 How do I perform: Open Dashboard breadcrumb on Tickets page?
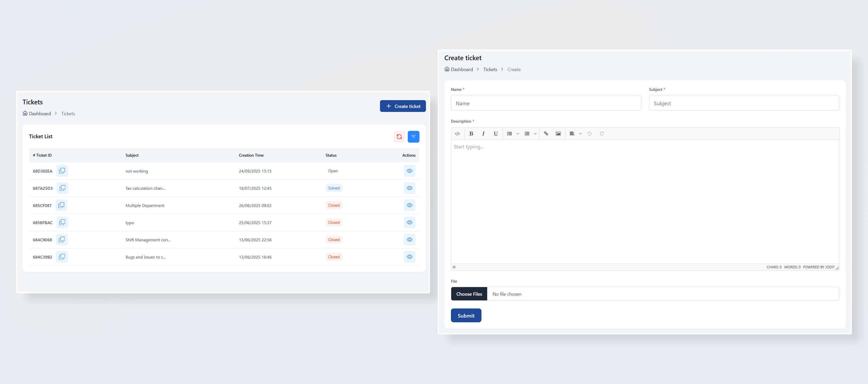point(39,114)
